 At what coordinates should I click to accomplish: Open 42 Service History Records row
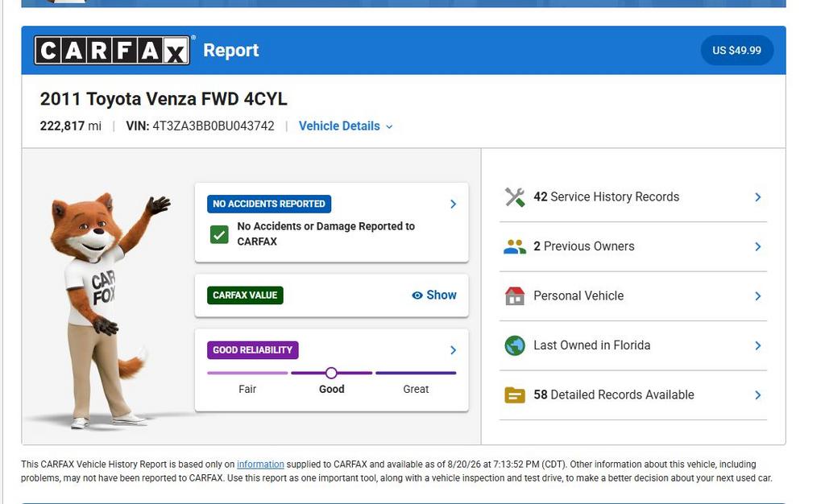(x=633, y=197)
